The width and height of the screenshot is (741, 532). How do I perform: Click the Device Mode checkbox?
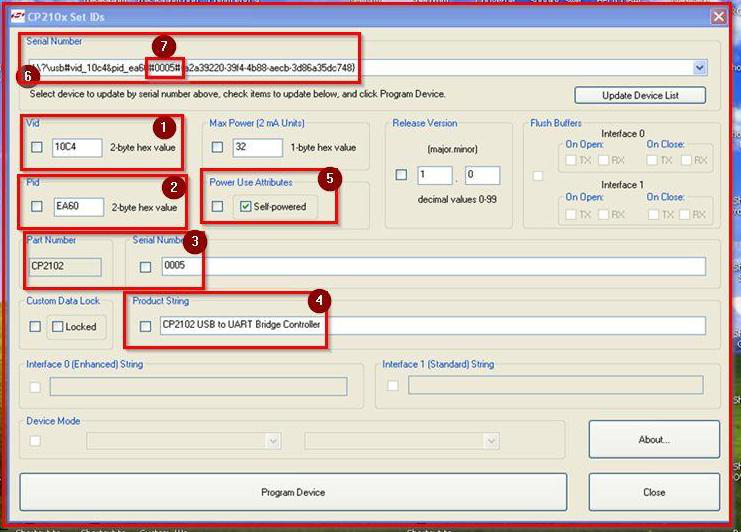point(35,441)
